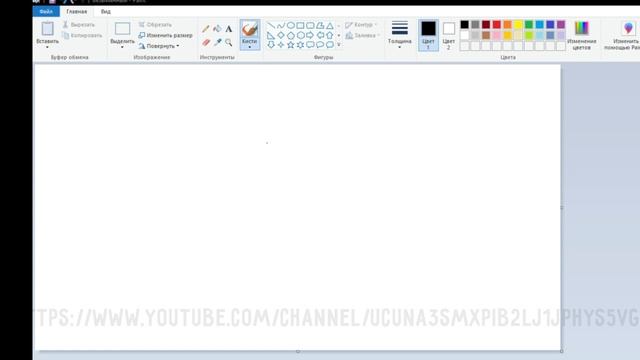The height and width of the screenshot is (360, 640).
Task: Activate Цвет 2 background color
Action: tap(449, 35)
